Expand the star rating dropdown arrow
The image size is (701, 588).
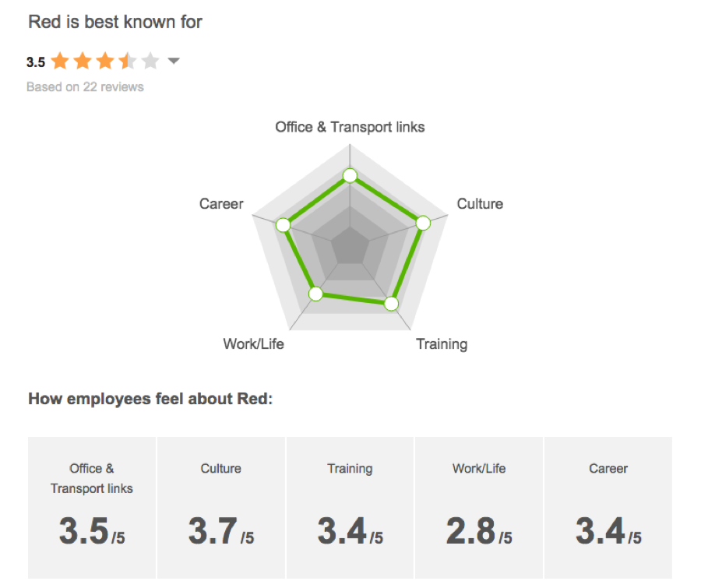coord(174,62)
